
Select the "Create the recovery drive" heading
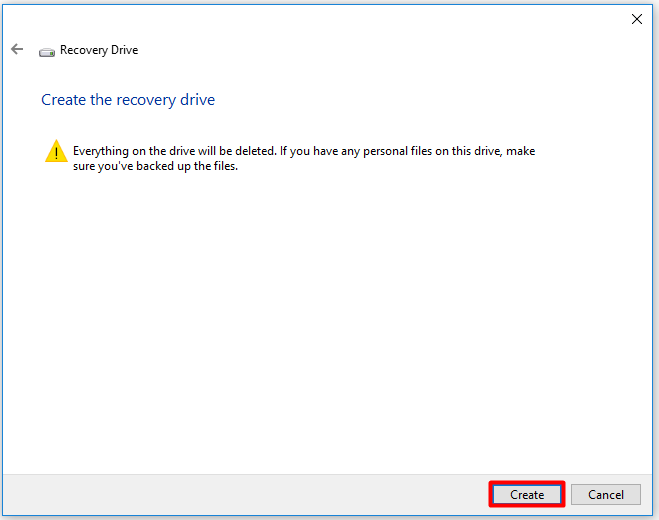[128, 100]
